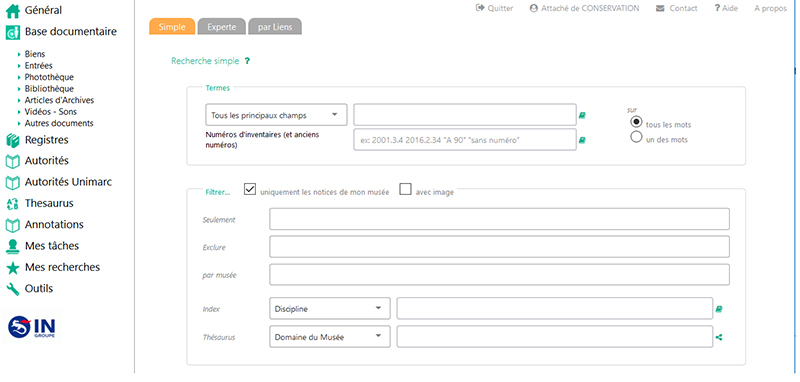
Task: Click the IN Groupe logo
Action: point(32,327)
